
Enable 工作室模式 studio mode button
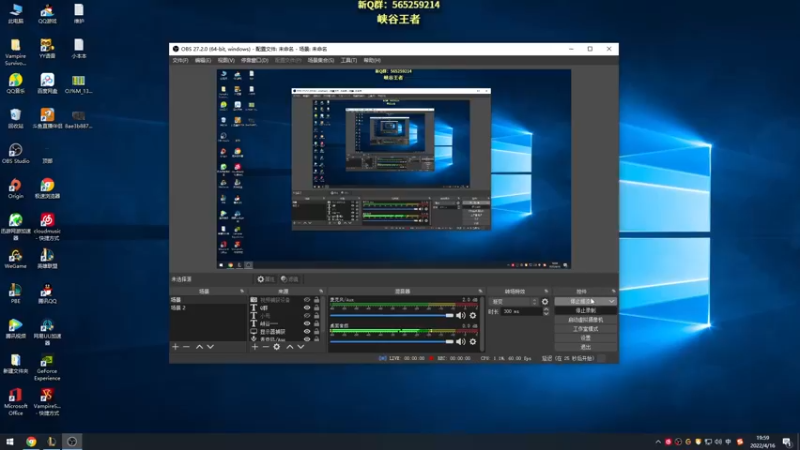(x=585, y=329)
